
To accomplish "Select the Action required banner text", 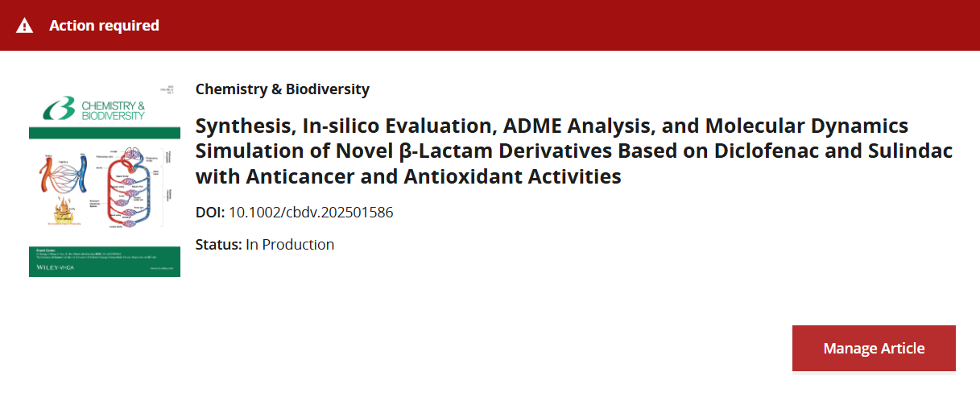I will (104, 26).
